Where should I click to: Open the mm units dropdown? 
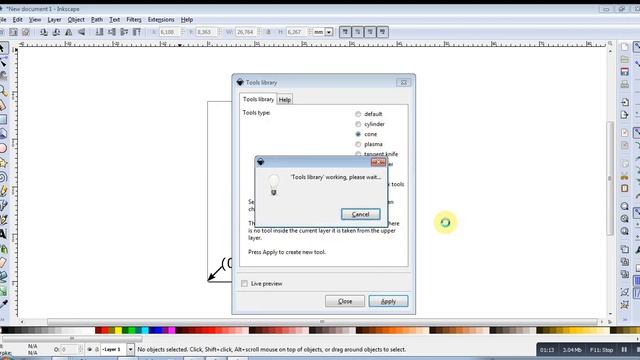pos(329,32)
